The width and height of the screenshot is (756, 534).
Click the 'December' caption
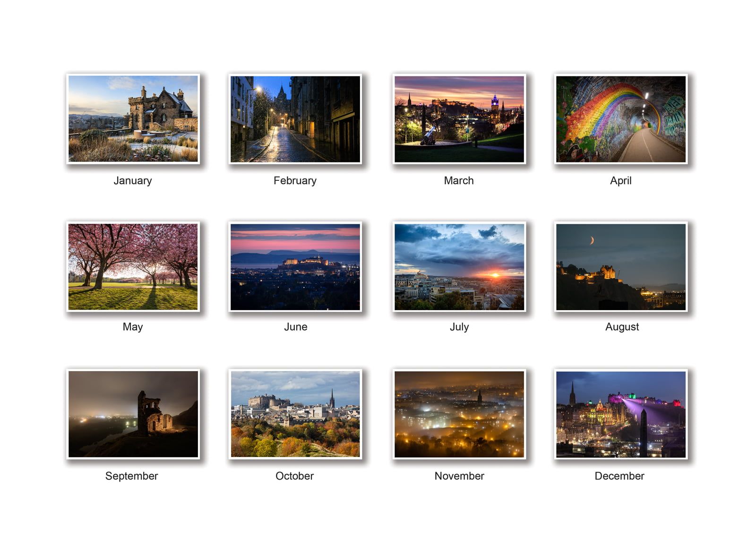[x=619, y=476]
